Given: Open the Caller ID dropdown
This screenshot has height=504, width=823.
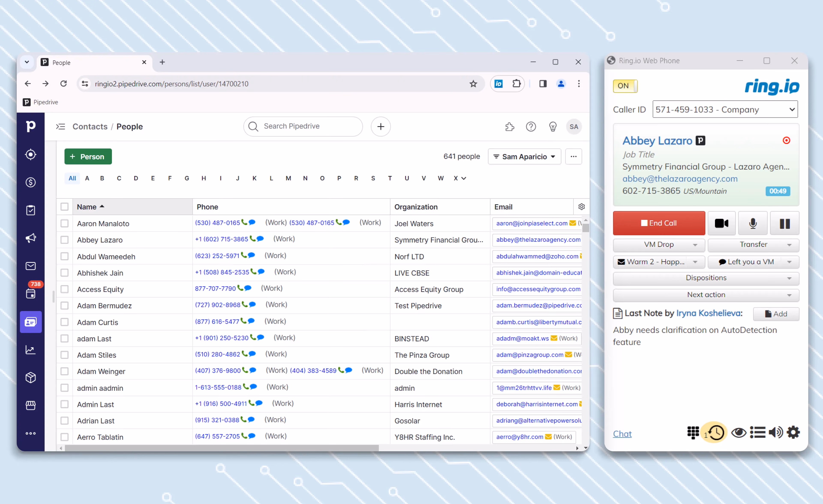Looking at the screenshot, I should tap(725, 109).
